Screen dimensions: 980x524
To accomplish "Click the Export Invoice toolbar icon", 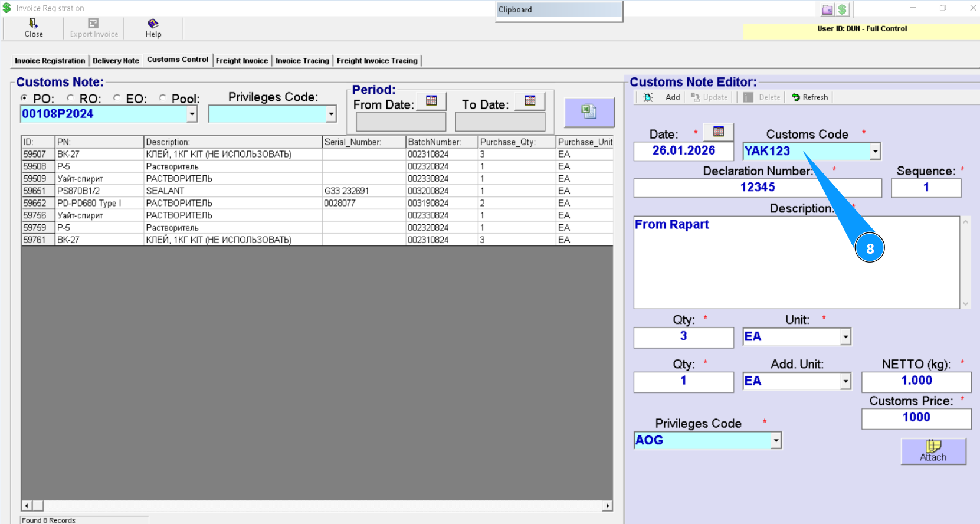I will pyautogui.click(x=94, y=28).
